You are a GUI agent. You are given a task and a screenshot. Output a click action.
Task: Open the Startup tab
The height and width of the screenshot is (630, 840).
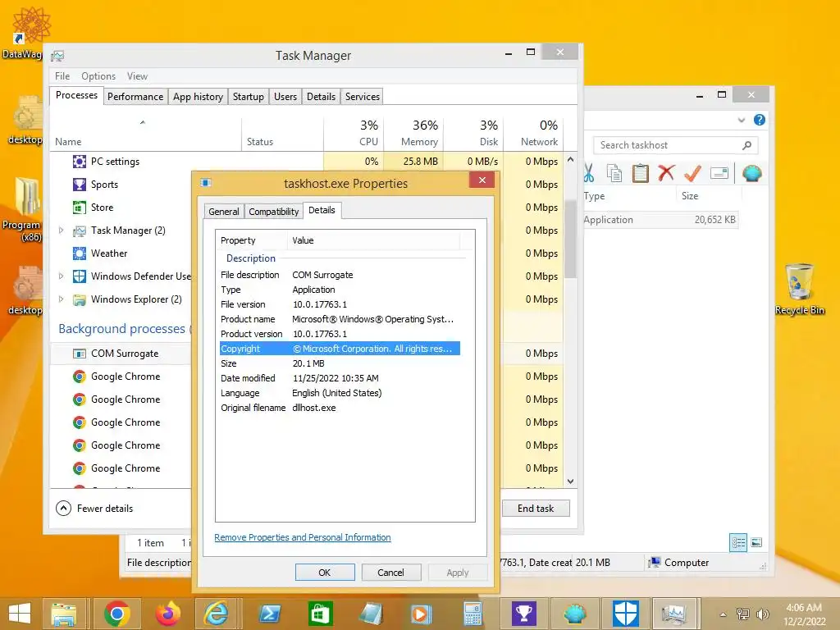click(x=248, y=97)
